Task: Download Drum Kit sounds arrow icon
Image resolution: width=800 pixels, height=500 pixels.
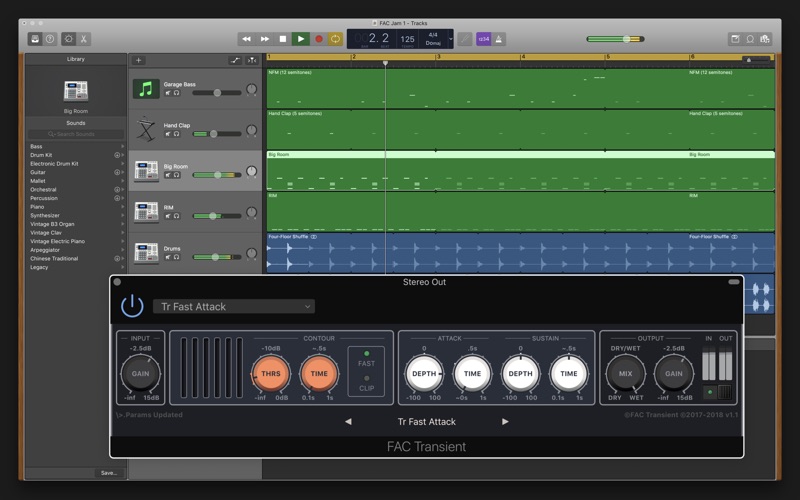Action: pyautogui.click(x=117, y=155)
